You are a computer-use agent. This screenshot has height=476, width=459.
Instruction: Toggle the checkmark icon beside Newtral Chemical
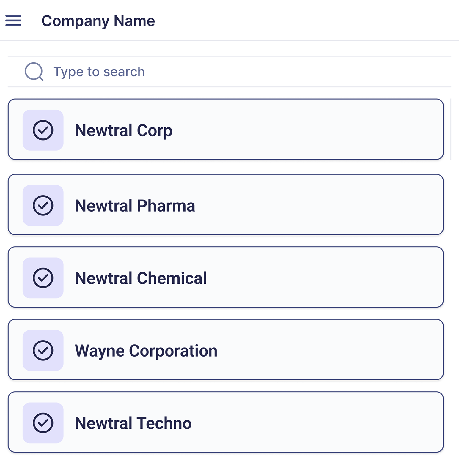point(43,278)
